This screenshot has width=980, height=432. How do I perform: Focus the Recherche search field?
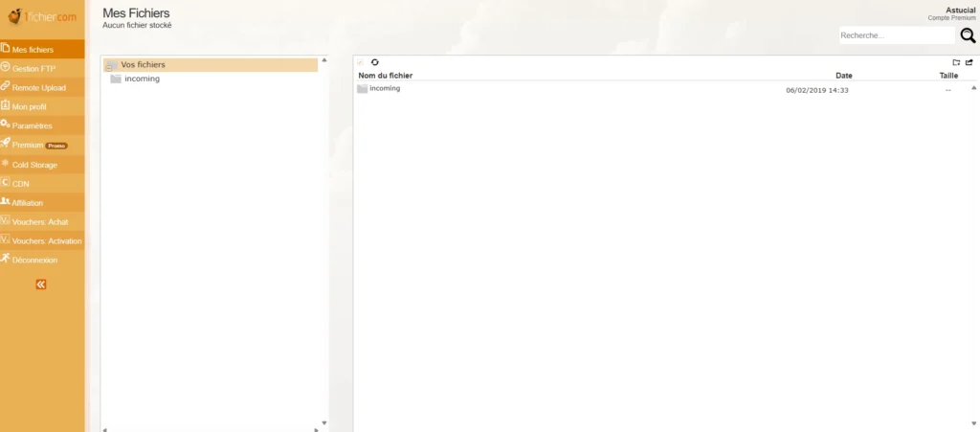tap(896, 35)
